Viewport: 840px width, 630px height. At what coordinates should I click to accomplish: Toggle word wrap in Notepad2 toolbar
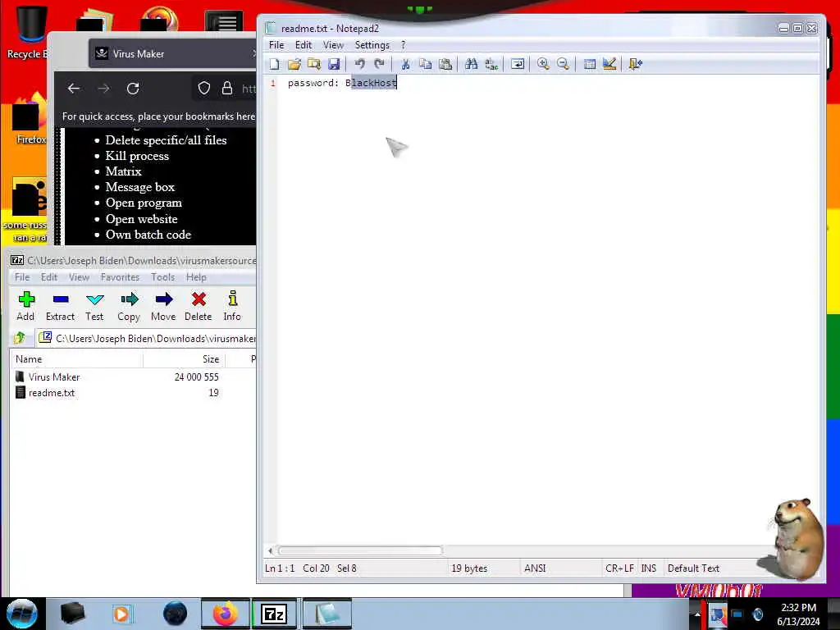click(x=518, y=64)
